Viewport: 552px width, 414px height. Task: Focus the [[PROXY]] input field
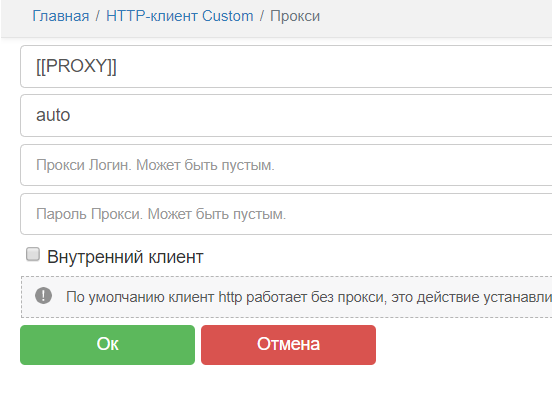click(x=286, y=66)
